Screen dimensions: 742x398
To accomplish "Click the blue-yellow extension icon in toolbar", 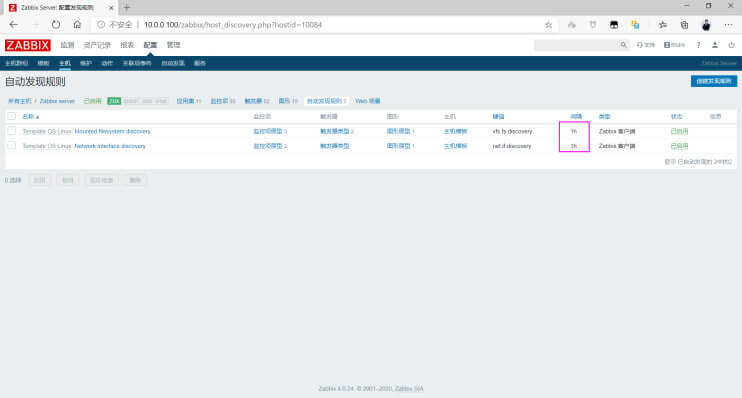I will [636, 25].
